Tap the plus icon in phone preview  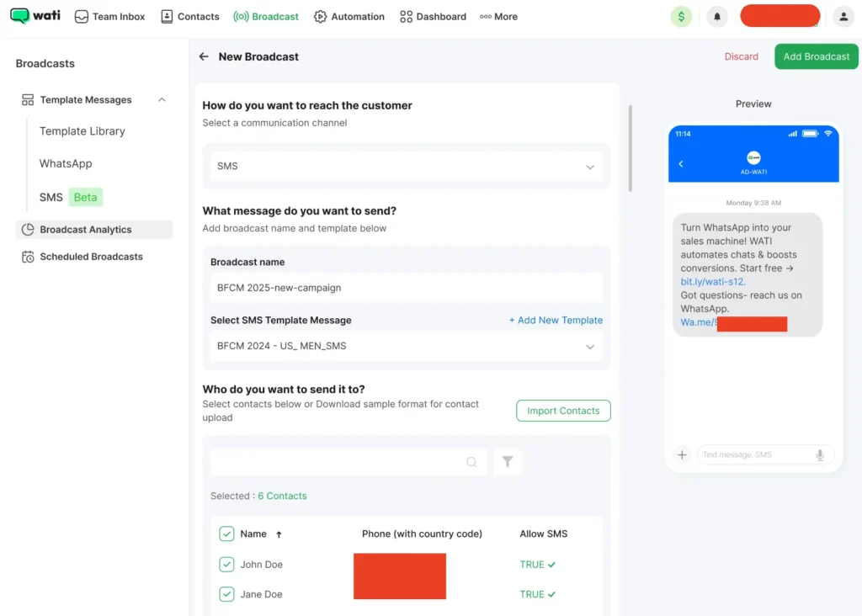(682, 454)
